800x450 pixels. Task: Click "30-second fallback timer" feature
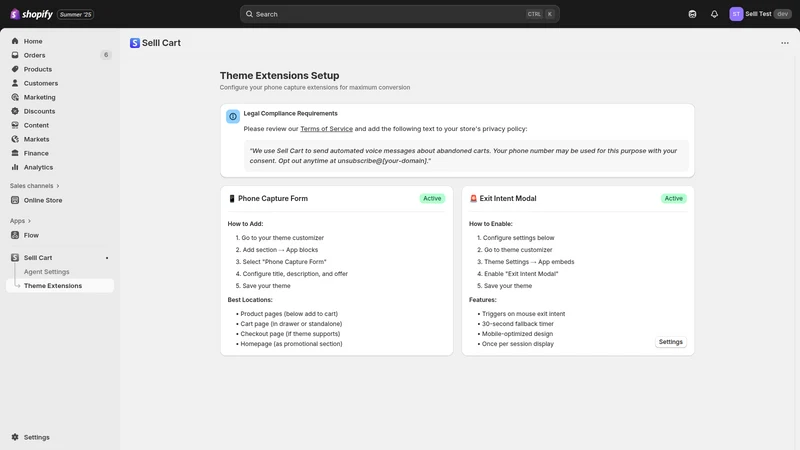tap(518, 324)
